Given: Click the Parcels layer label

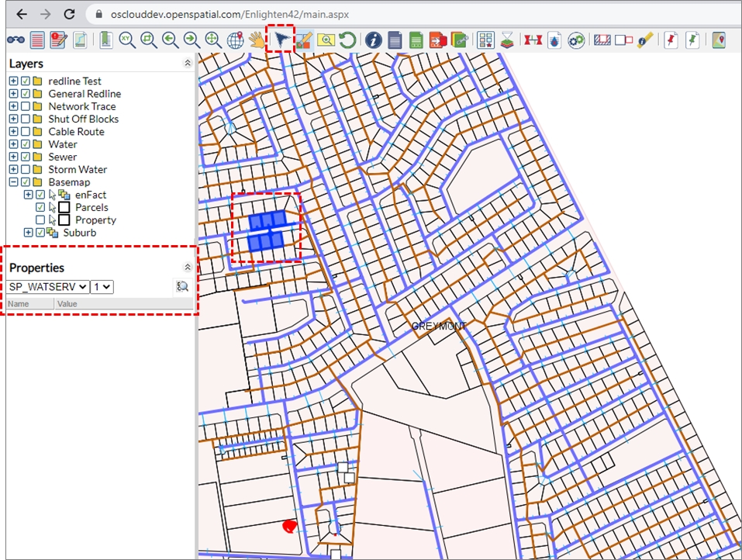Looking at the screenshot, I should tap(91, 208).
